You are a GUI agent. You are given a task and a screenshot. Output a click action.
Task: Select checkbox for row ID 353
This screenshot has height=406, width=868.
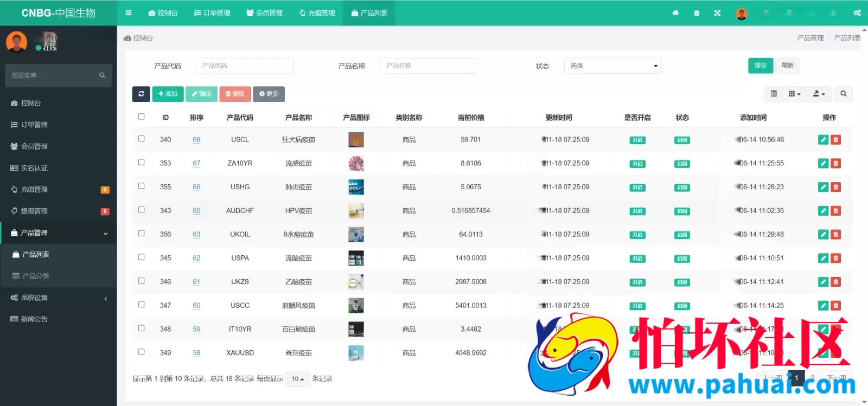(x=142, y=162)
